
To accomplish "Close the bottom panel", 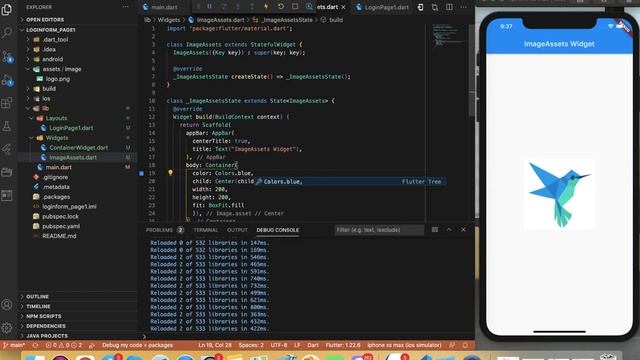I will pos(463,230).
